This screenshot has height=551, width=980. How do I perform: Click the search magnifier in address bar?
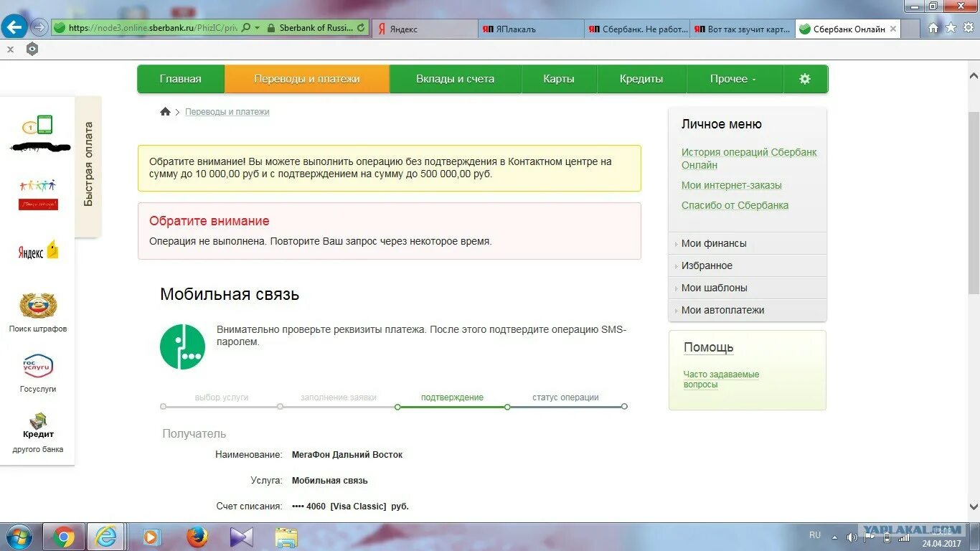click(x=246, y=28)
